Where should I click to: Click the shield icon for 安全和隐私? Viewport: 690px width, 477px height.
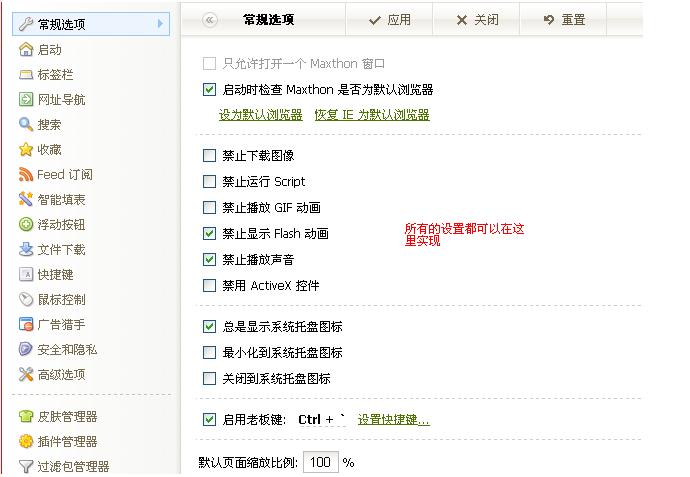point(26,349)
